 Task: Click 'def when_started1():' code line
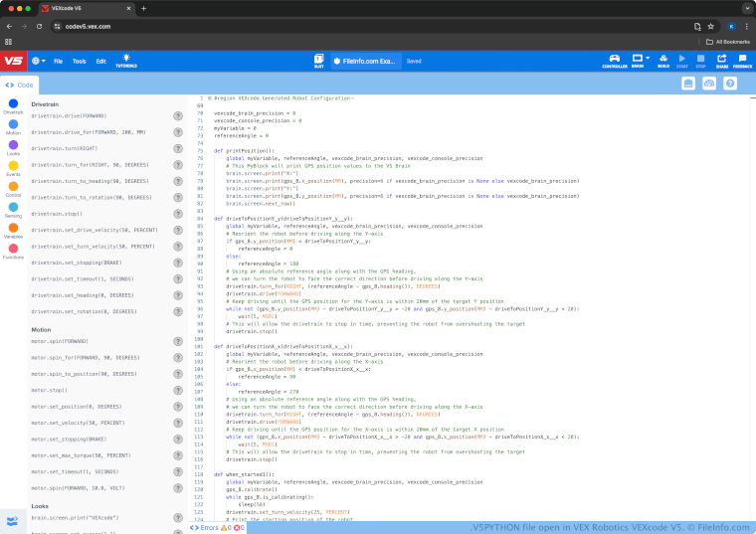click(244, 474)
